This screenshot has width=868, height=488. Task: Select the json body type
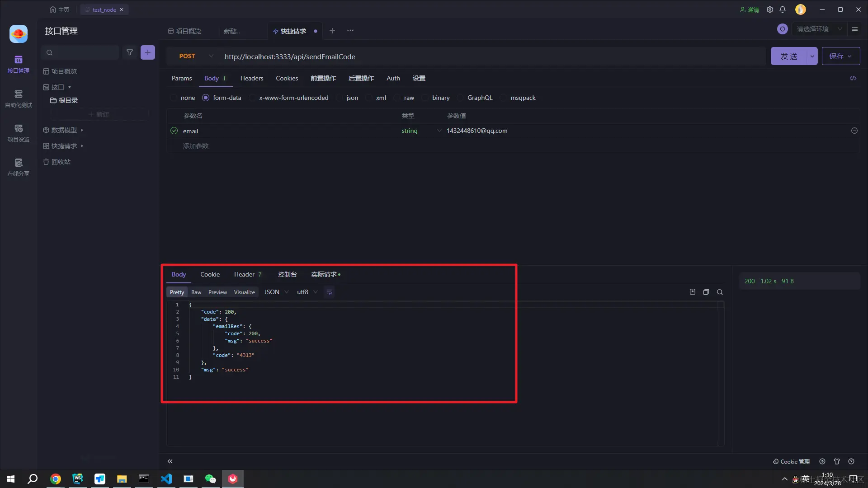(x=347, y=98)
